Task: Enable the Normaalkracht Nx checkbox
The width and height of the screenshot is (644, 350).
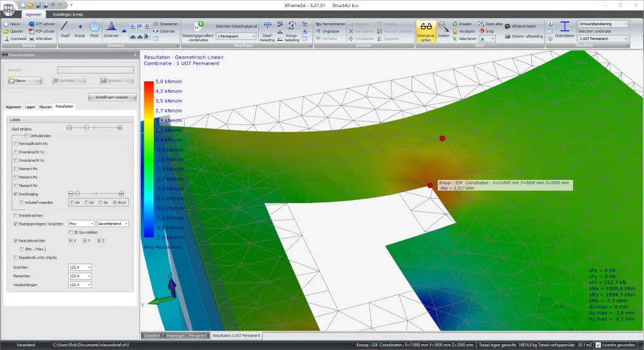Action: (16, 144)
